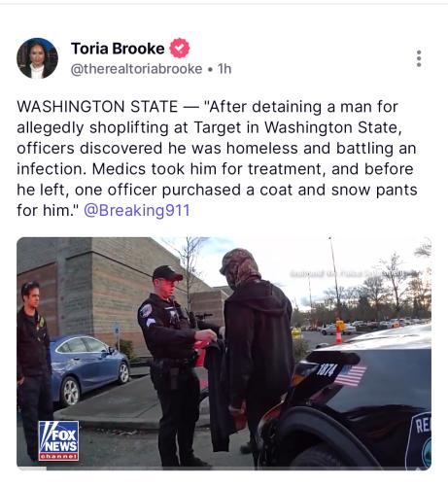
Task: Click the 1h post timestamp
Action: pos(224,69)
